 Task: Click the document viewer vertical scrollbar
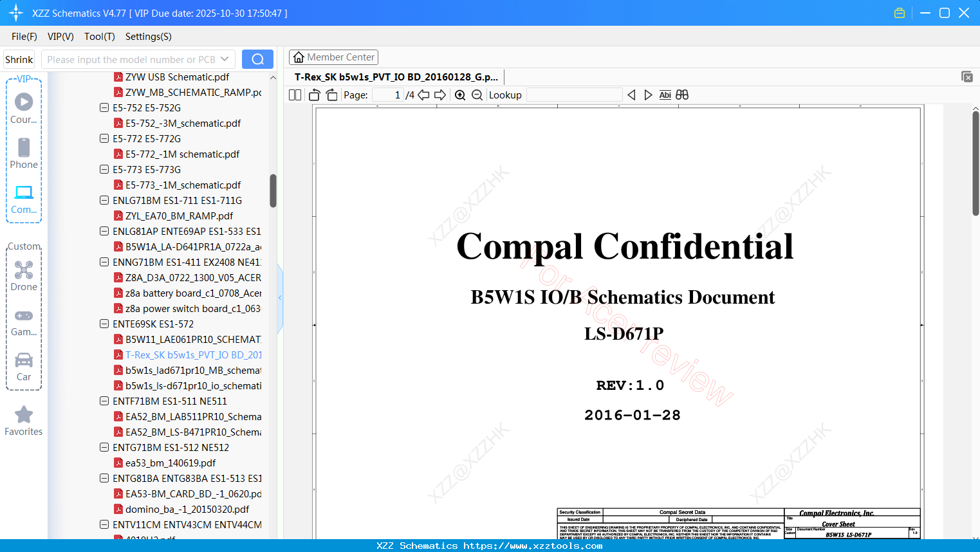click(975, 163)
